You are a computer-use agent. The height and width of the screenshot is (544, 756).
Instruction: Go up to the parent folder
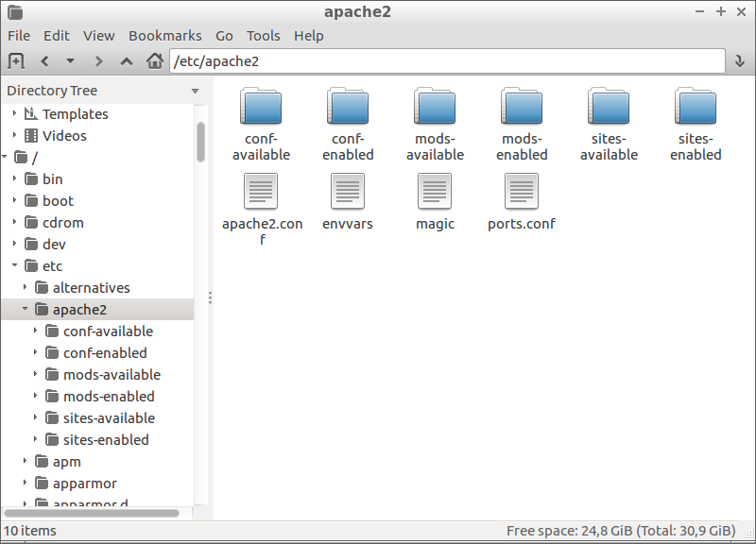click(127, 61)
